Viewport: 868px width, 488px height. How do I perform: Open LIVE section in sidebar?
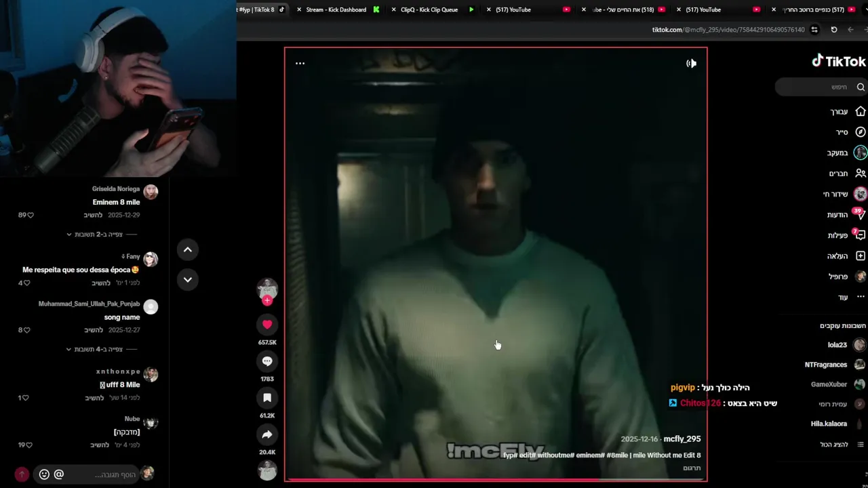pyautogui.click(x=845, y=194)
